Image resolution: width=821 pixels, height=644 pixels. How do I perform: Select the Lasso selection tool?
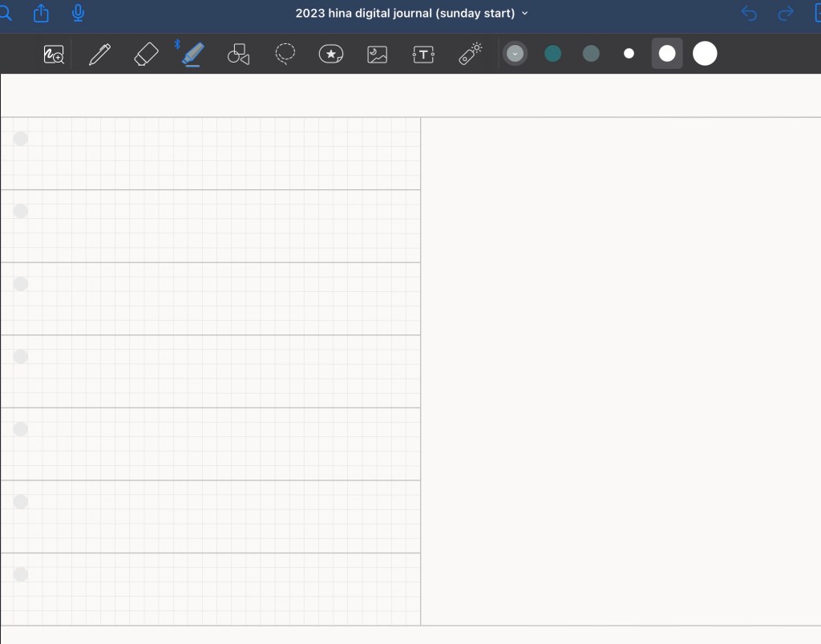(x=285, y=54)
